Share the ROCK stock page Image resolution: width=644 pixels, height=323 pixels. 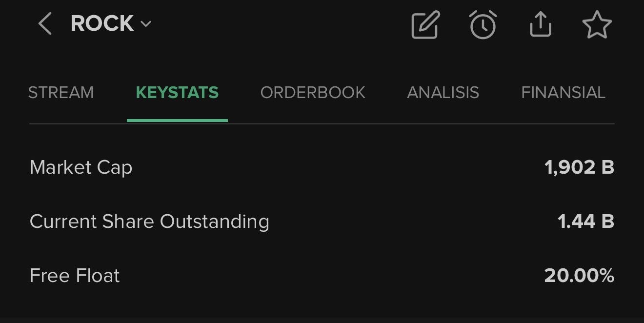(x=541, y=24)
